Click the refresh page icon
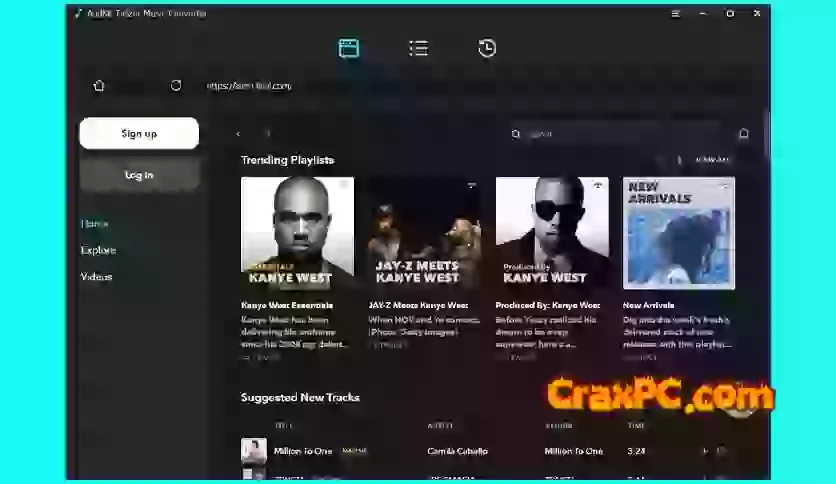 (176, 85)
